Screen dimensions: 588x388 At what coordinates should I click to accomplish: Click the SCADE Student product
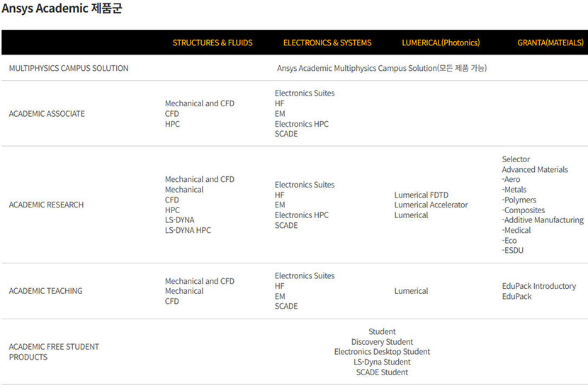point(382,372)
